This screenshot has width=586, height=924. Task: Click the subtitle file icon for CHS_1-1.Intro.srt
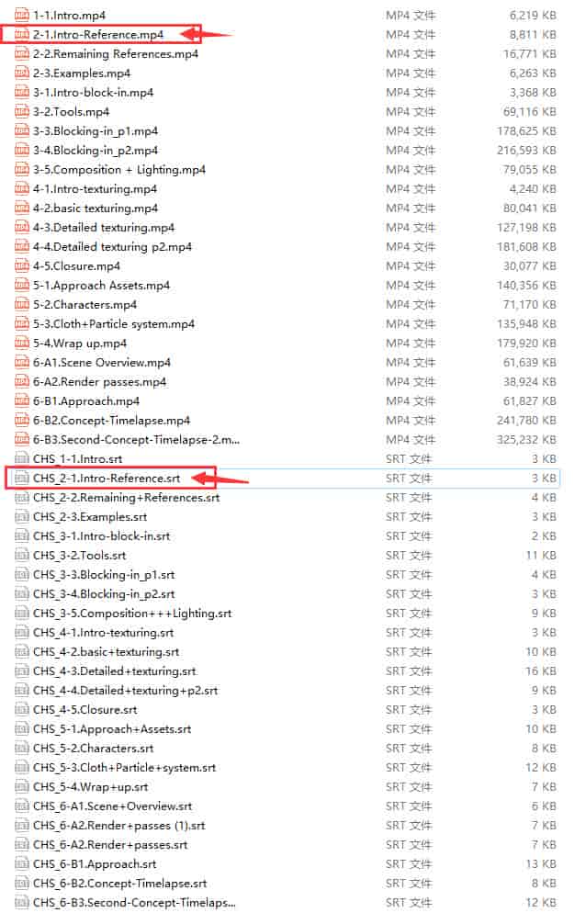(23, 459)
